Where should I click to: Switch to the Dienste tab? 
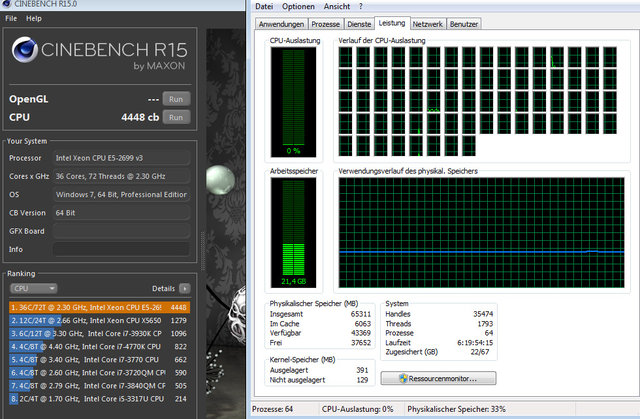click(359, 24)
